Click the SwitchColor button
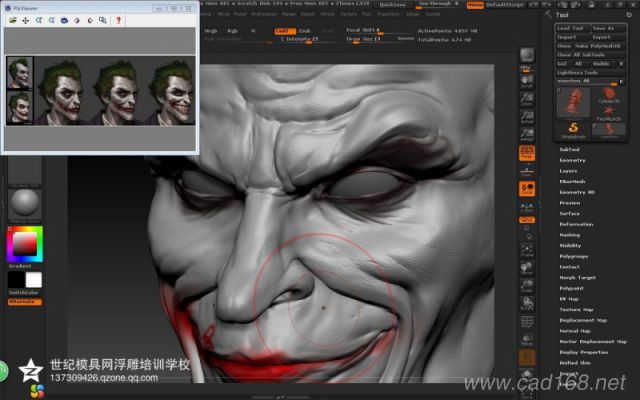 point(24,293)
